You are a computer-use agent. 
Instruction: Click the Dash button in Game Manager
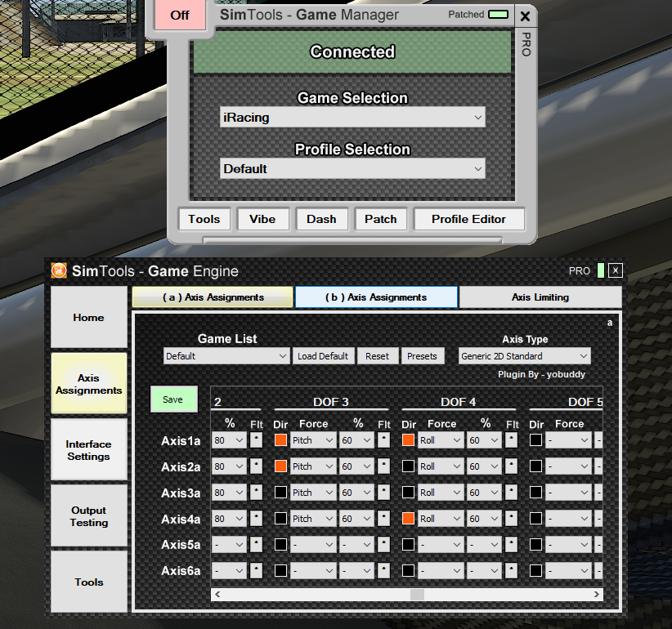pyautogui.click(x=321, y=219)
